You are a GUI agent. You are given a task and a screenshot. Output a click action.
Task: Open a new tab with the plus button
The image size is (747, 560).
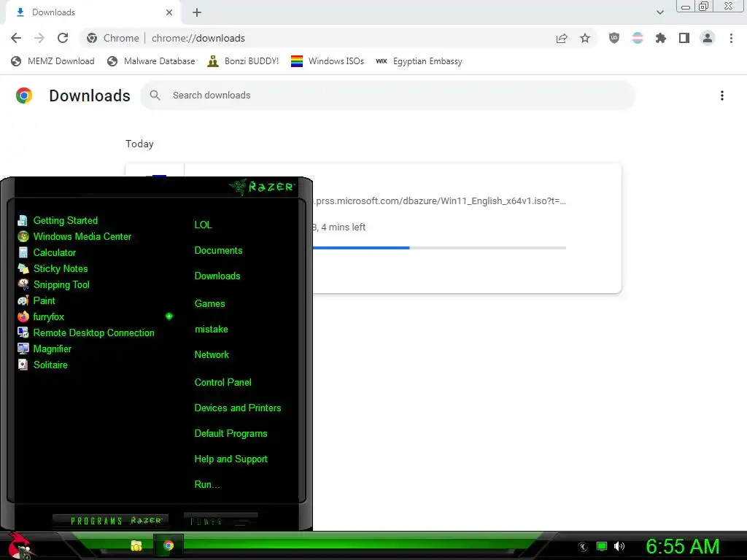[x=197, y=12]
